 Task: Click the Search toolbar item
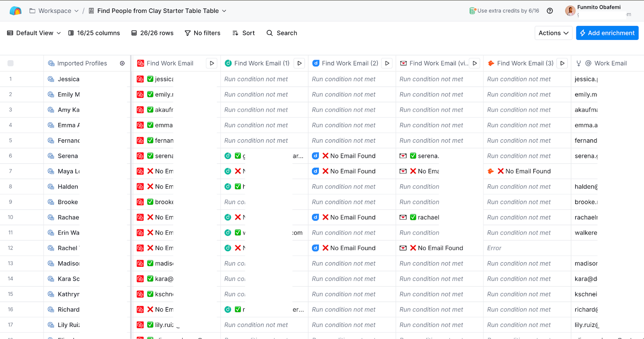point(282,33)
